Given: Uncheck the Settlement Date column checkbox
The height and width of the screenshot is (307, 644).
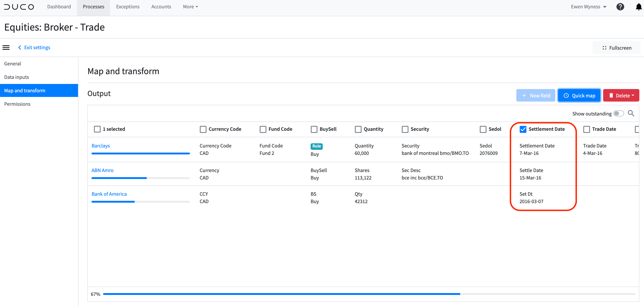Looking at the screenshot, I should pyautogui.click(x=523, y=129).
